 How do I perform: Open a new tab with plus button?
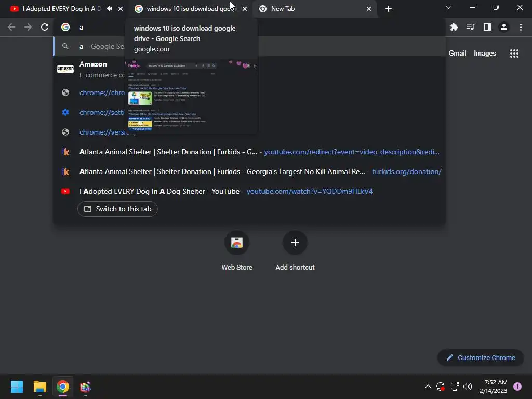pyautogui.click(x=389, y=9)
